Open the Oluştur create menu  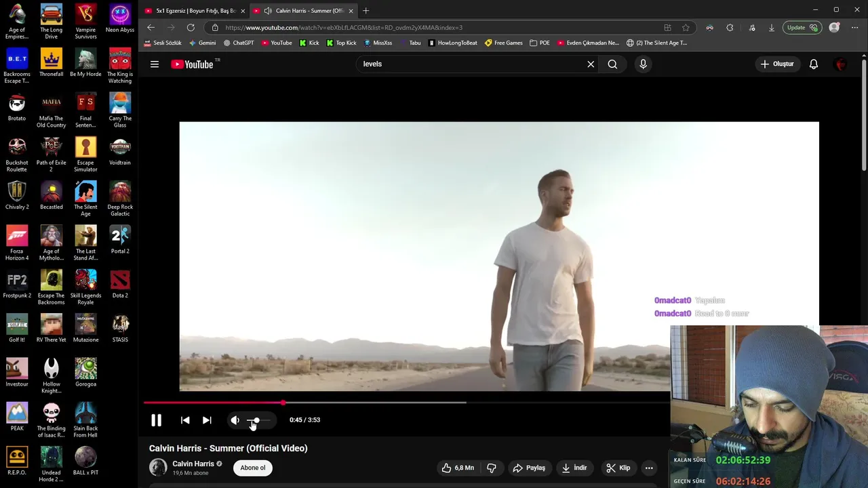[x=777, y=64]
